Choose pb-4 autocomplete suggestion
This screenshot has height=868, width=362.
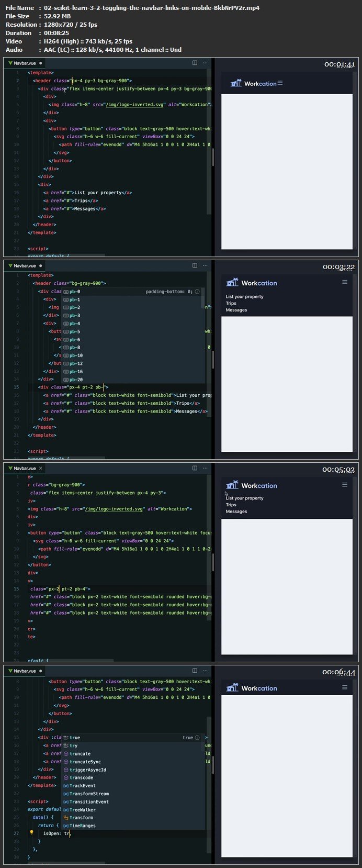pyautogui.click(x=132, y=324)
